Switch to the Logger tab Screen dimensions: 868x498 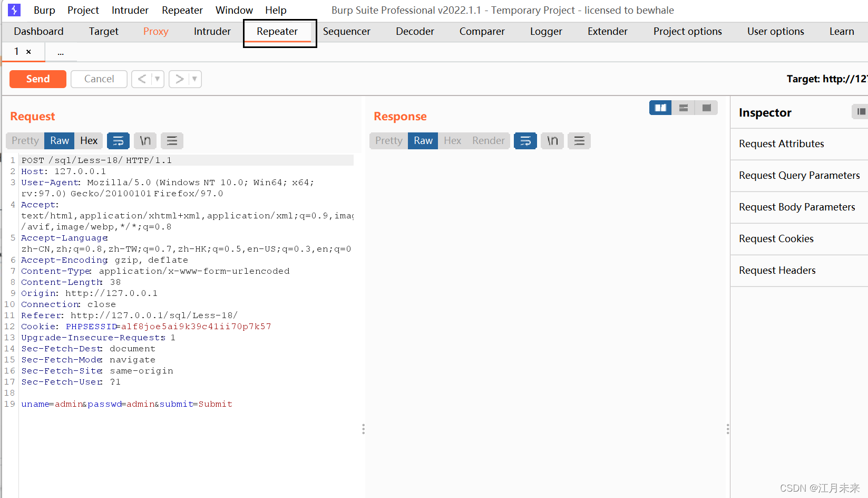pyautogui.click(x=547, y=32)
